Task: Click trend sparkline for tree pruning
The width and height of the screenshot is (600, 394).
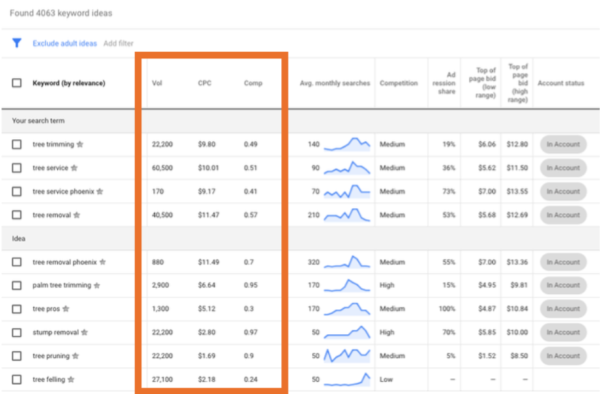Action: tap(347, 356)
